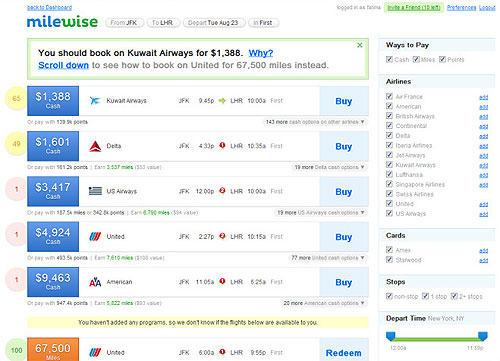Click the red stop indicator in Delta row

click(x=222, y=145)
